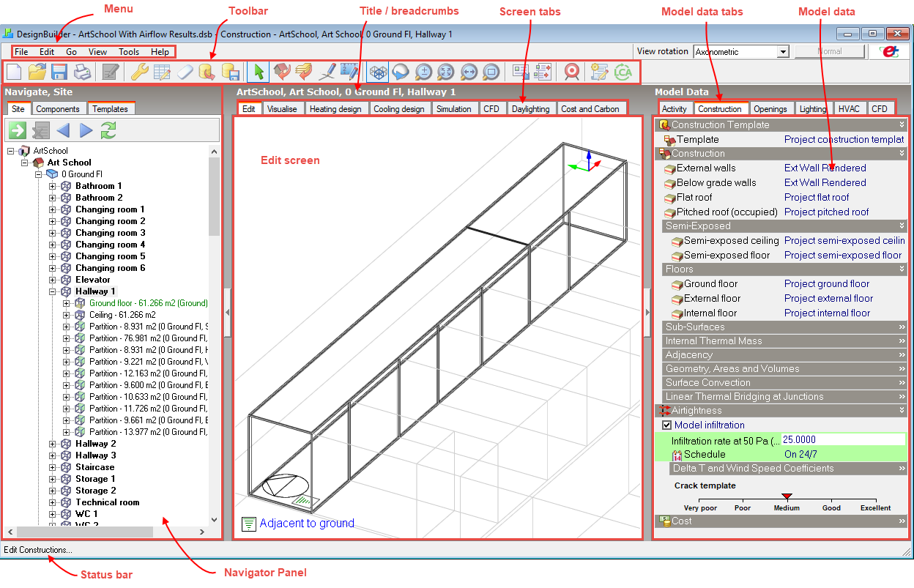
Task: Click the Save file toolbar icon
Action: (59, 72)
